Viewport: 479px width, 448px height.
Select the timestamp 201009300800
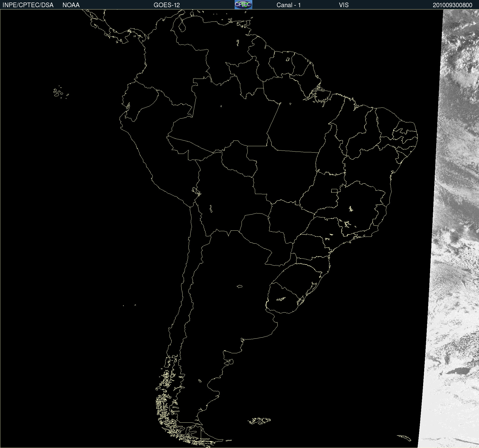pos(453,5)
